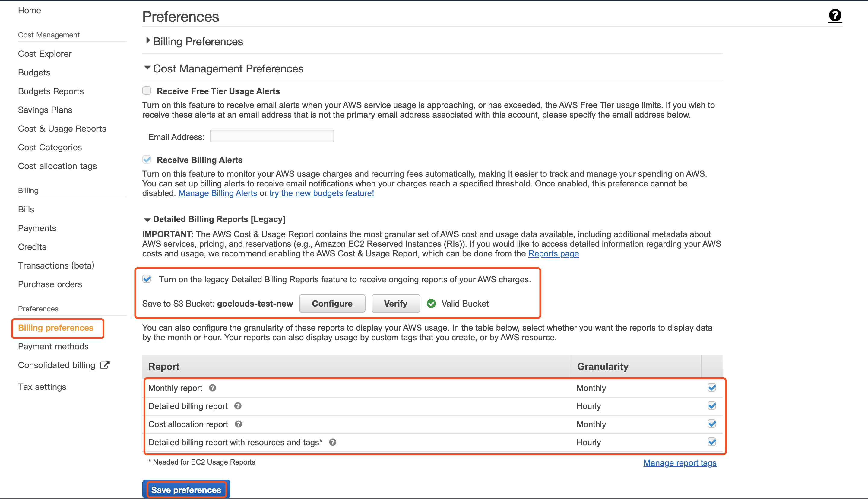Toggle Detailed billing report Hourly checkbox
The image size is (868, 499).
click(x=712, y=406)
